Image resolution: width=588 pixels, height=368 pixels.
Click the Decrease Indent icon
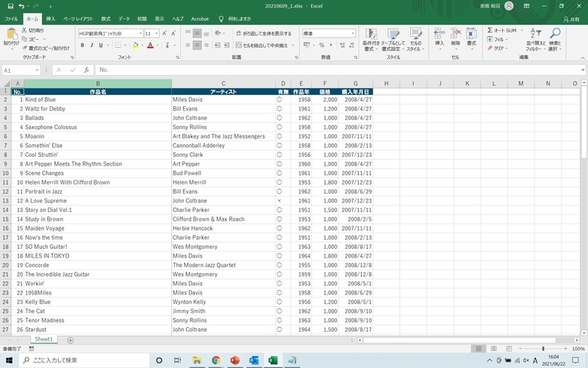218,45
